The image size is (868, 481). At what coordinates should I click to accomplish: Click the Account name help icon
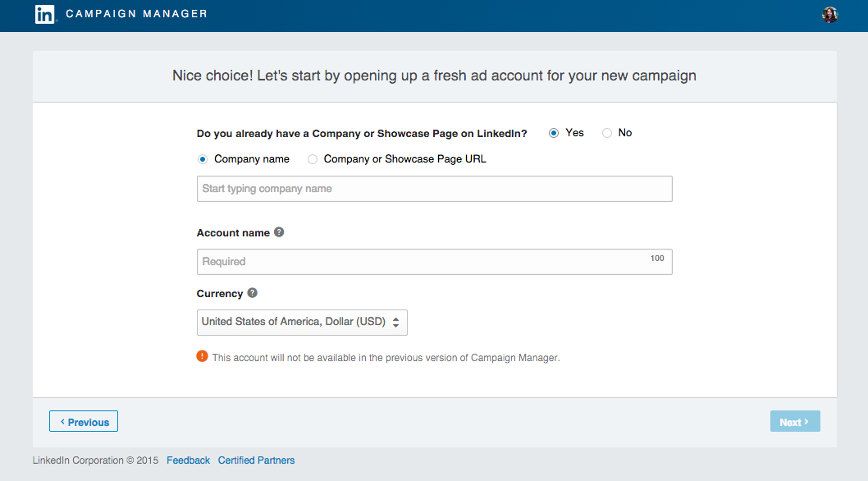point(279,232)
